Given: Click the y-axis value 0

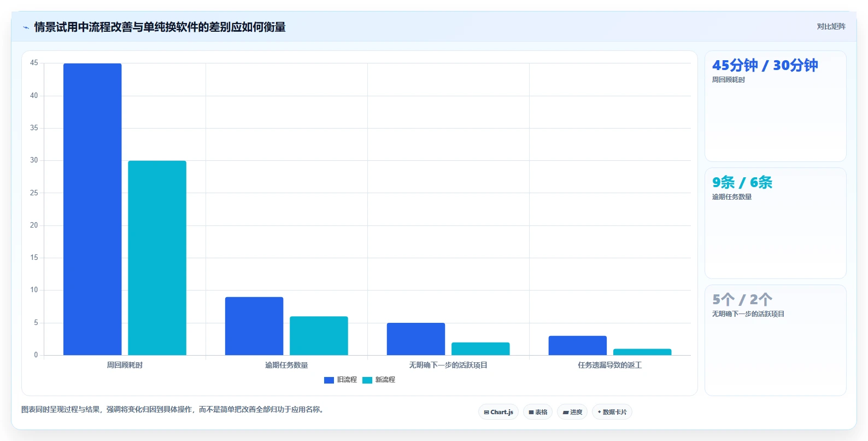Looking at the screenshot, I should (x=36, y=355).
